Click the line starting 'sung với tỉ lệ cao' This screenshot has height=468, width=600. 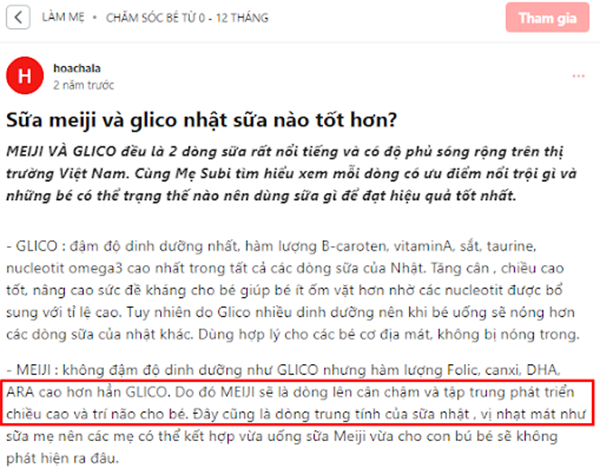pos(290,312)
